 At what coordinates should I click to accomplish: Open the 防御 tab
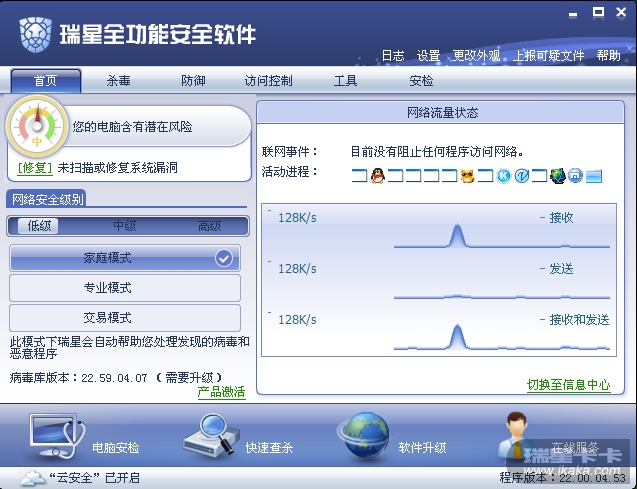tap(193, 80)
